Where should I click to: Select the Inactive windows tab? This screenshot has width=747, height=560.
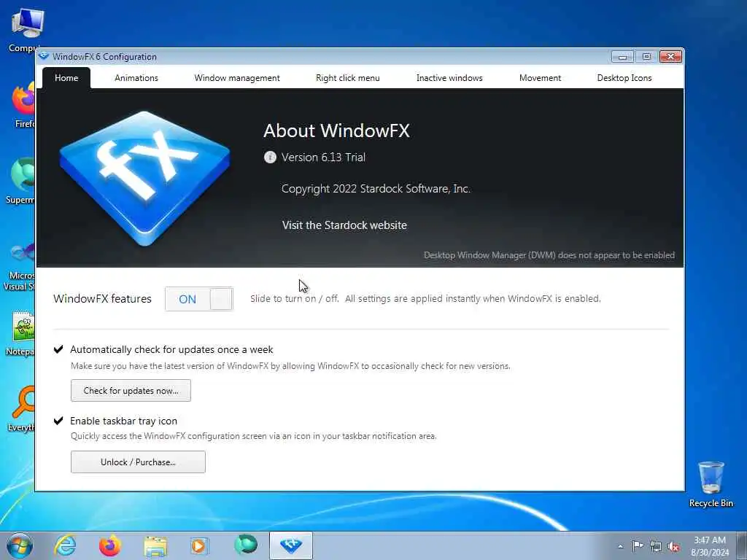coord(449,77)
